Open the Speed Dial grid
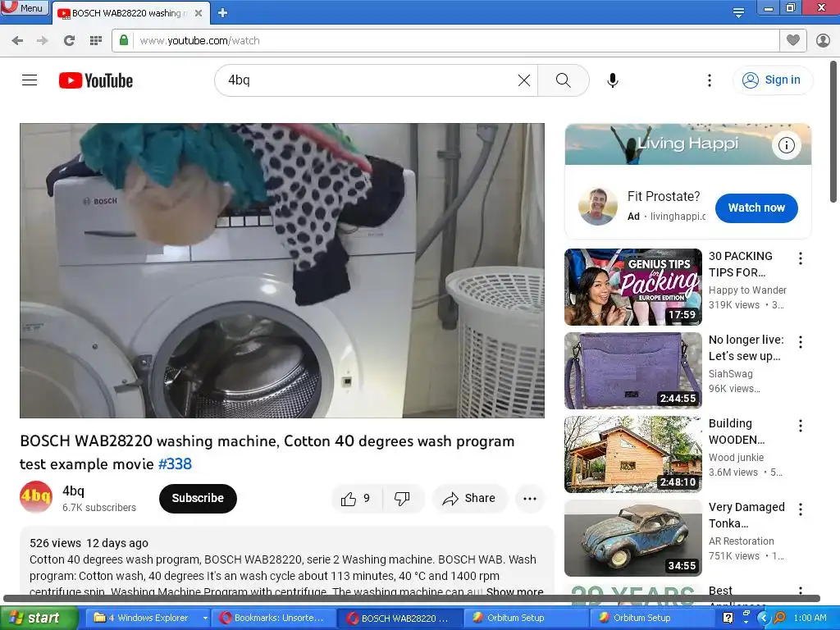 (96, 41)
